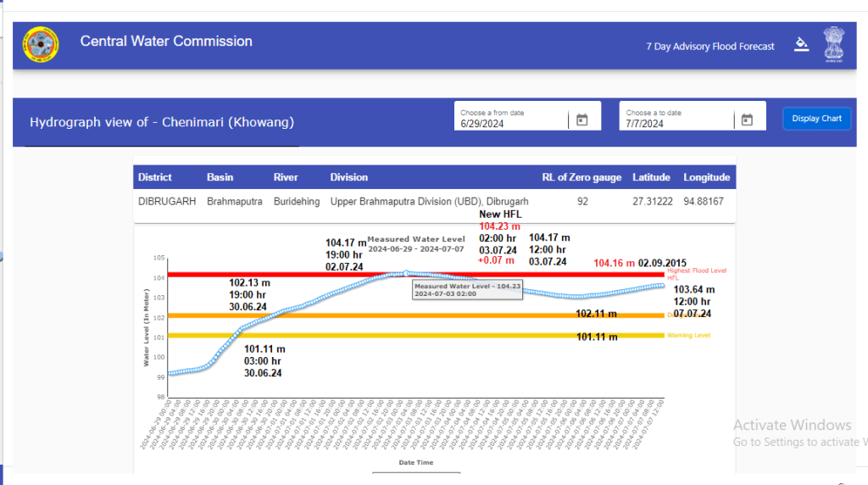868x485 pixels.
Task: Click the Central Water Commission circular logo
Action: click(40, 44)
